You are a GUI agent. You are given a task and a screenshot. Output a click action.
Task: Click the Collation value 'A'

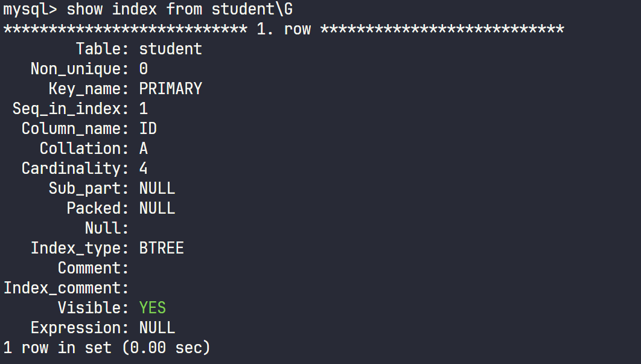click(144, 148)
